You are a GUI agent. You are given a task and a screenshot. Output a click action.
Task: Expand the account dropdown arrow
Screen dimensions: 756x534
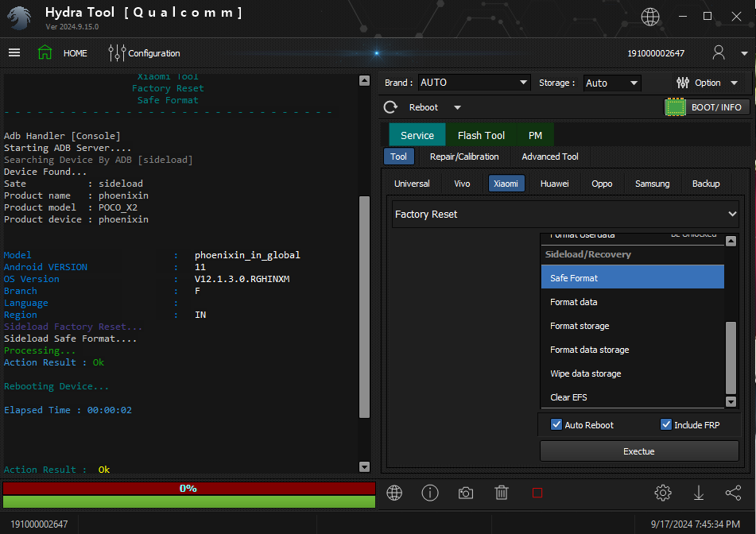tap(744, 53)
